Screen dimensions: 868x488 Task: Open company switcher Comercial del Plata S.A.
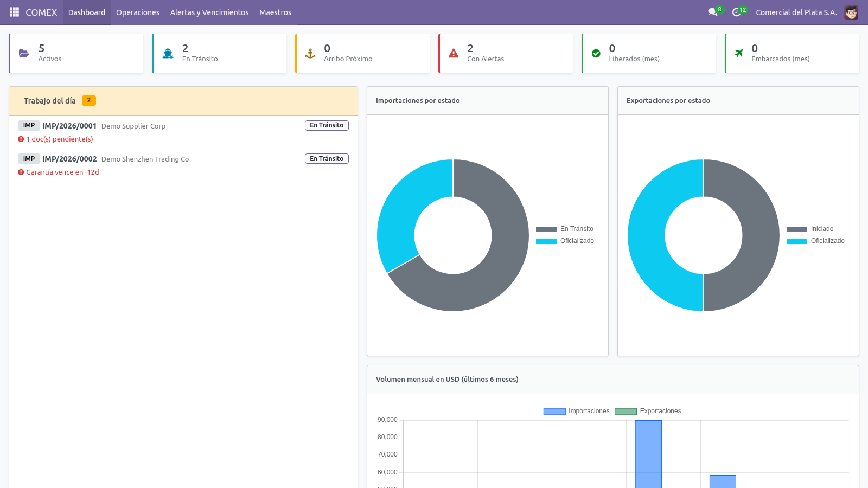(796, 12)
